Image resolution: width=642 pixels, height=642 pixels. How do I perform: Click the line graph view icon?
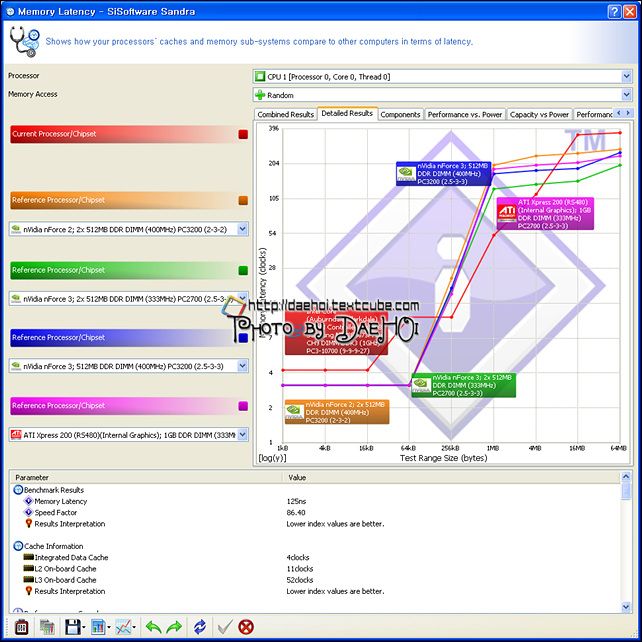point(124,627)
